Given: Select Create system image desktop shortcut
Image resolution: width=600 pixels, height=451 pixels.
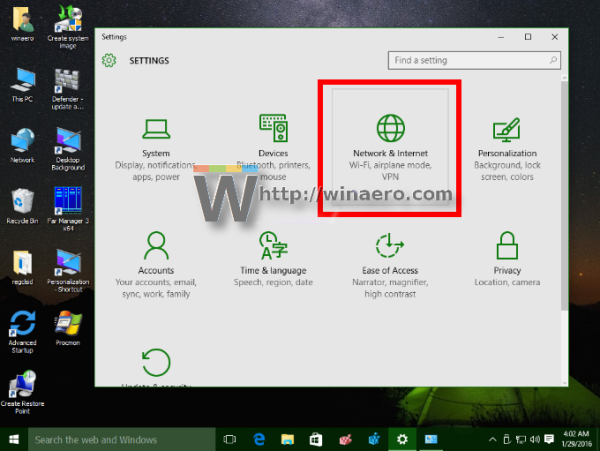Looking at the screenshot, I should pyautogui.click(x=68, y=27).
